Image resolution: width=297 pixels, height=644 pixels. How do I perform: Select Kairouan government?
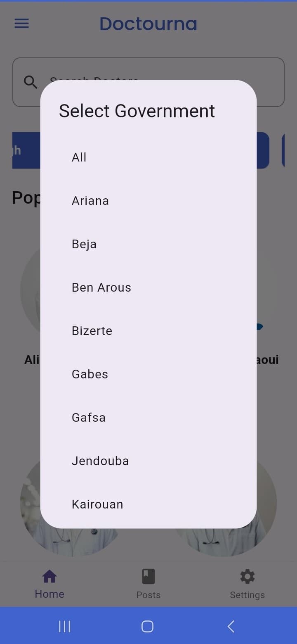pyautogui.click(x=148, y=504)
